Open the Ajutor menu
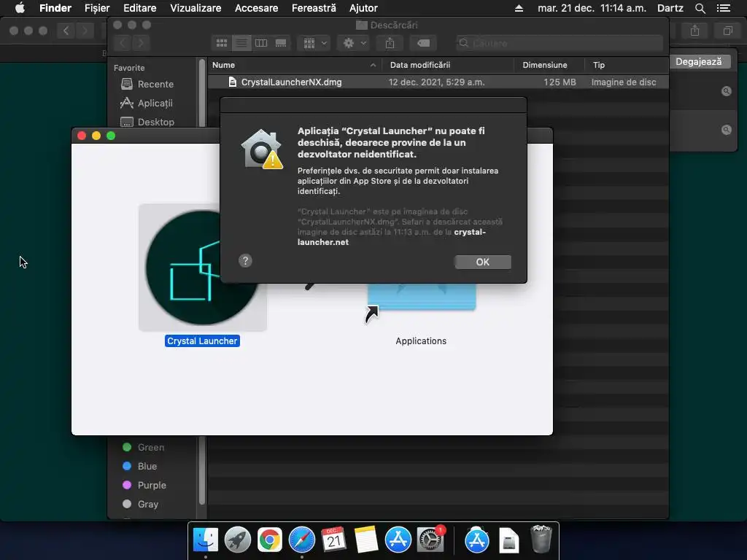Screen dimensions: 747x560 pyautogui.click(x=363, y=8)
